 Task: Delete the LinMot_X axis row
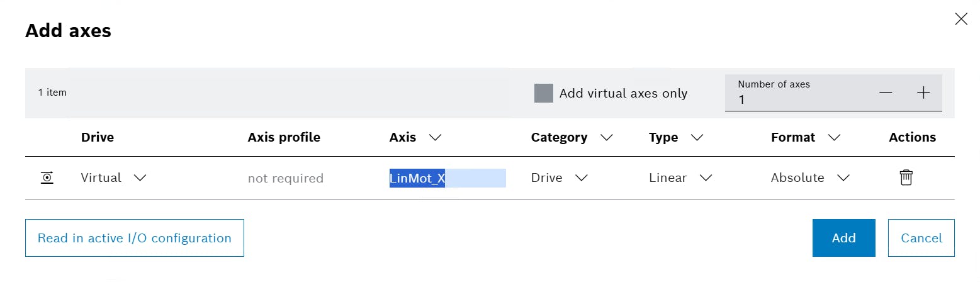pyautogui.click(x=905, y=178)
